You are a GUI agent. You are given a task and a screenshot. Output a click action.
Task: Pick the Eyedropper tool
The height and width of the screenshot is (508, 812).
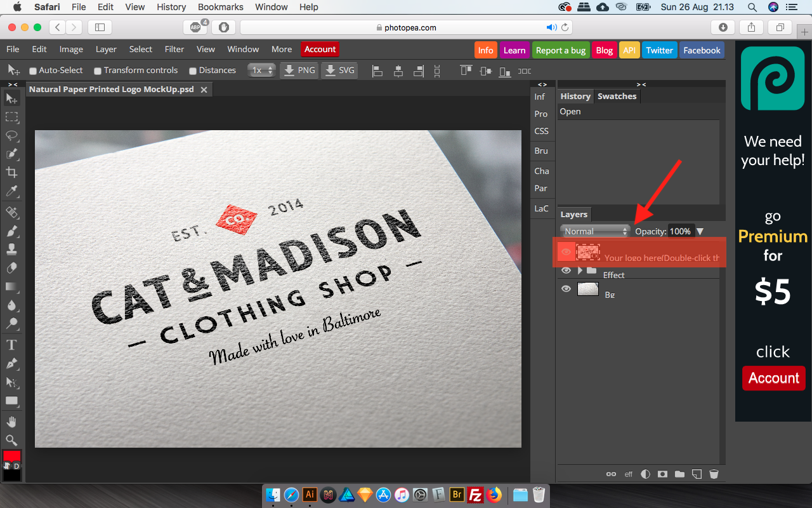pos(11,192)
